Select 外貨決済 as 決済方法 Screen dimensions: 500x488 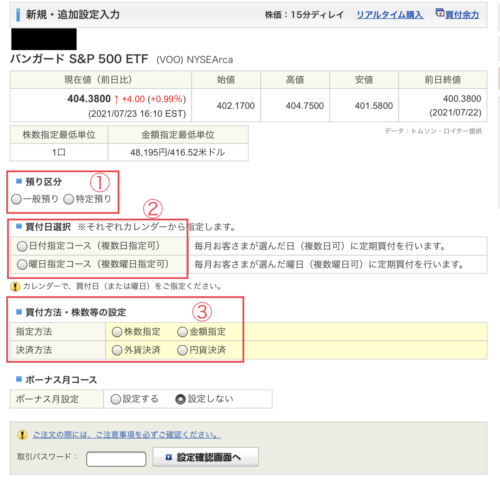[117, 350]
